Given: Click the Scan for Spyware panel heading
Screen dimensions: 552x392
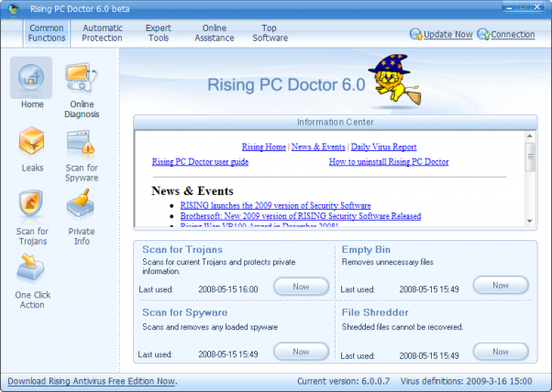Looking at the screenshot, I should tap(185, 312).
